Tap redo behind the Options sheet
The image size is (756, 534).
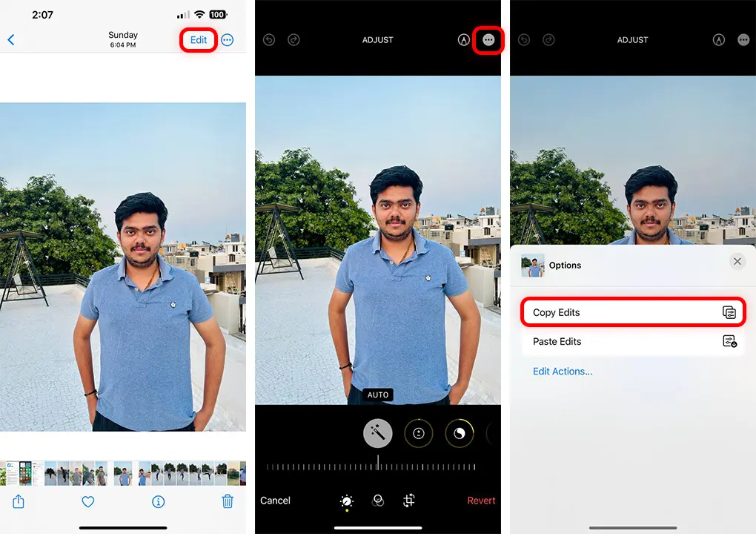(548, 39)
